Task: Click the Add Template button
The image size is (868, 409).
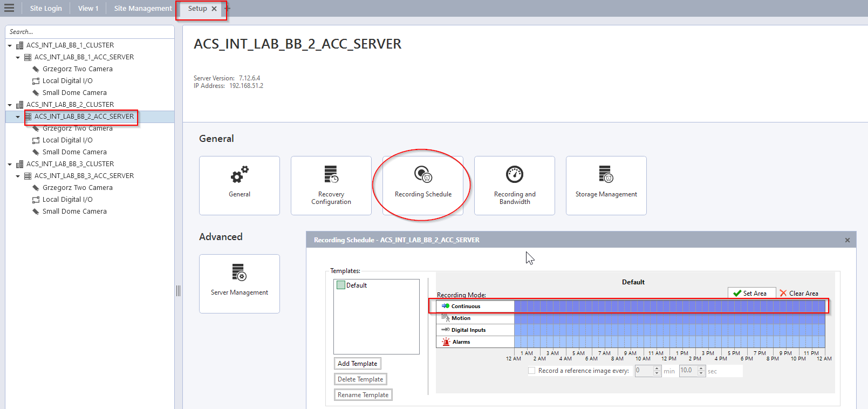Action: [357, 364]
